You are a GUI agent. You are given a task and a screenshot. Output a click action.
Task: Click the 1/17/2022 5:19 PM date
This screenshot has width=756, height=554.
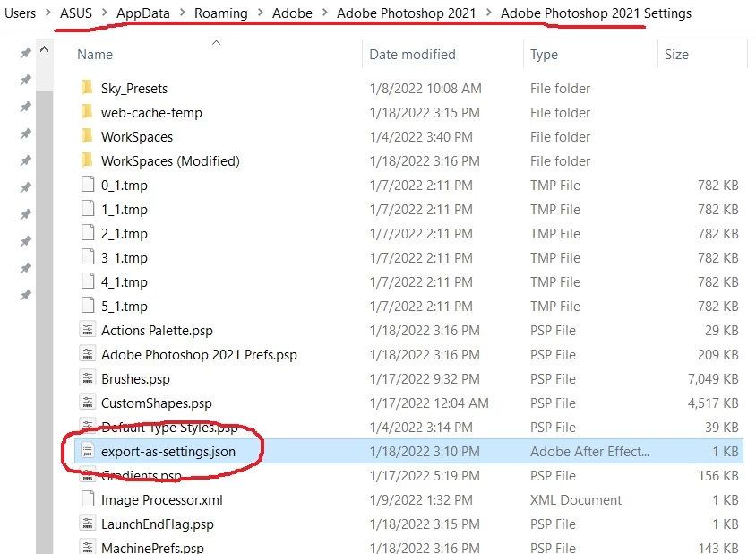[x=425, y=476]
